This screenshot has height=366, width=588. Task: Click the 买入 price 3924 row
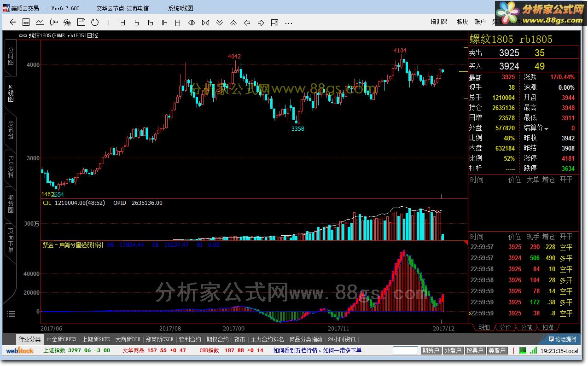pyautogui.click(x=524, y=66)
